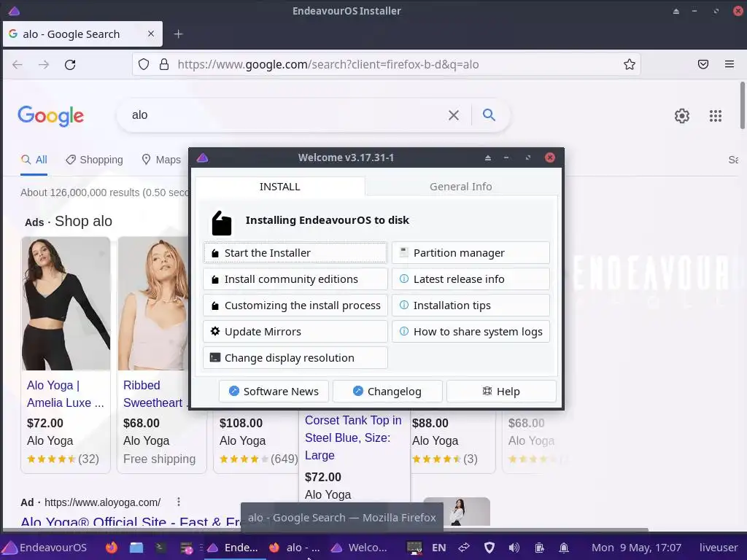This screenshot has width=747, height=560.
Task: Open the Google apps grid
Action: (x=716, y=116)
